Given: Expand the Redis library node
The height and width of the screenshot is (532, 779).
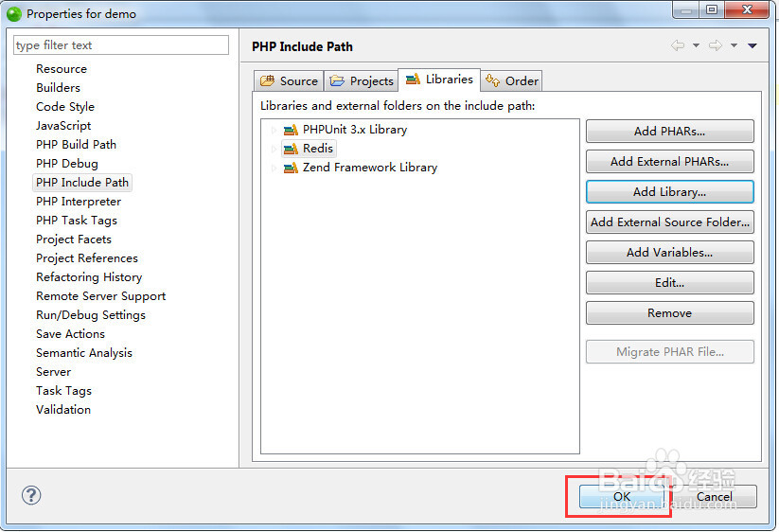Looking at the screenshot, I should pos(274,149).
